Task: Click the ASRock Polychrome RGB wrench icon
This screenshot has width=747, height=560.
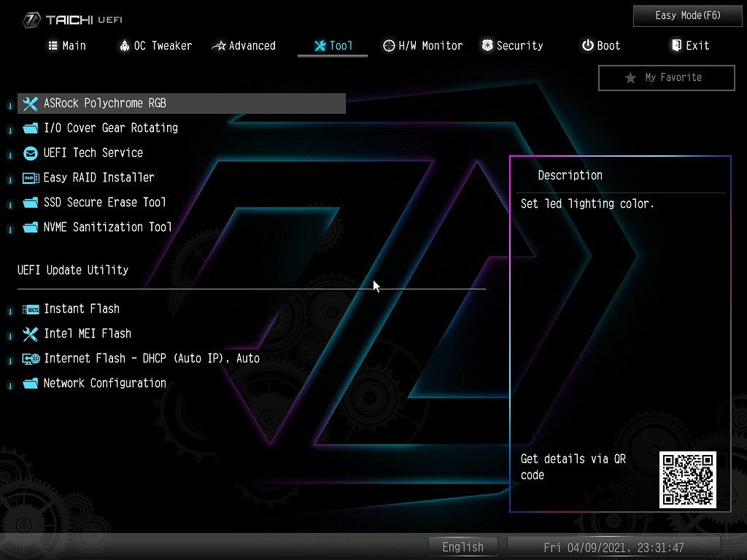Action: pyautogui.click(x=30, y=104)
